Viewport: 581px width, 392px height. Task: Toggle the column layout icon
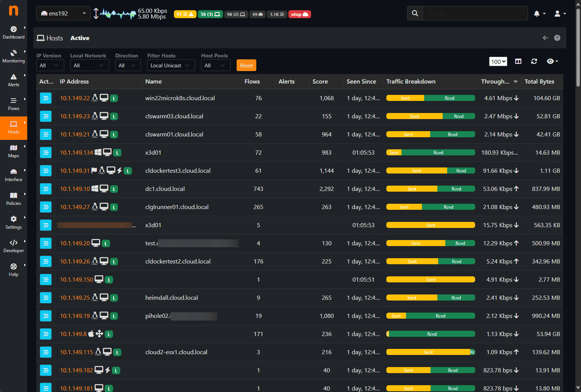518,61
